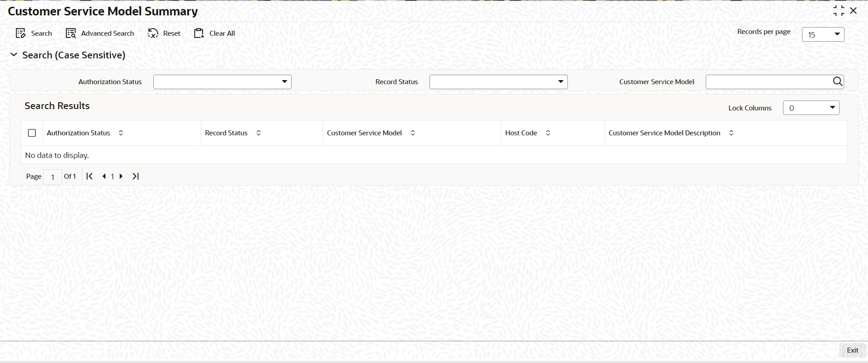Screen dimensions: 868x363
Task: Go to the first page
Action: point(90,176)
